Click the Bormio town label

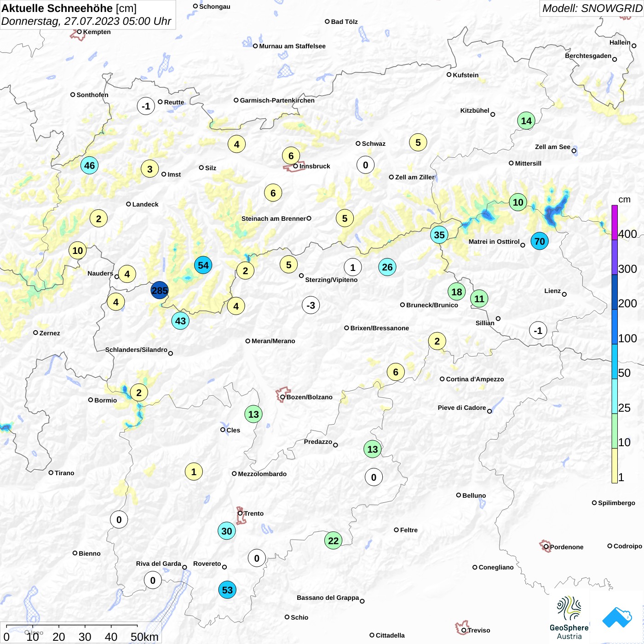pyautogui.click(x=106, y=400)
